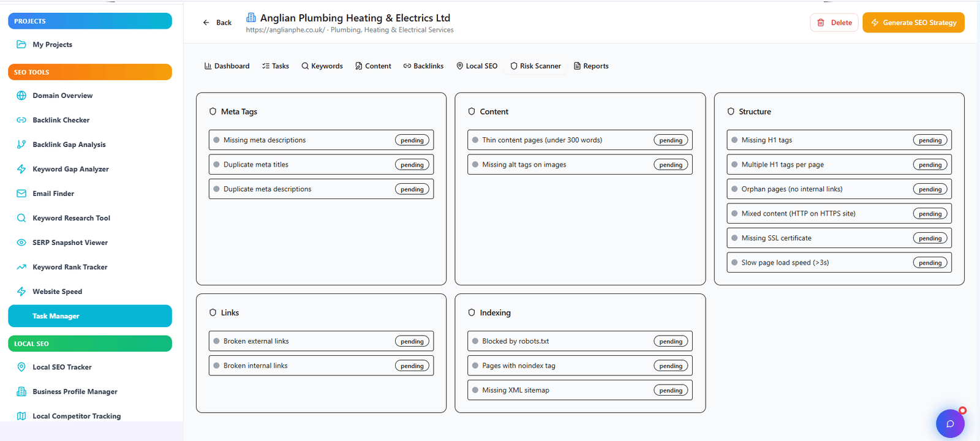Click the Pages with noindex tag text
Screen dimensions: 980x441
point(519,366)
